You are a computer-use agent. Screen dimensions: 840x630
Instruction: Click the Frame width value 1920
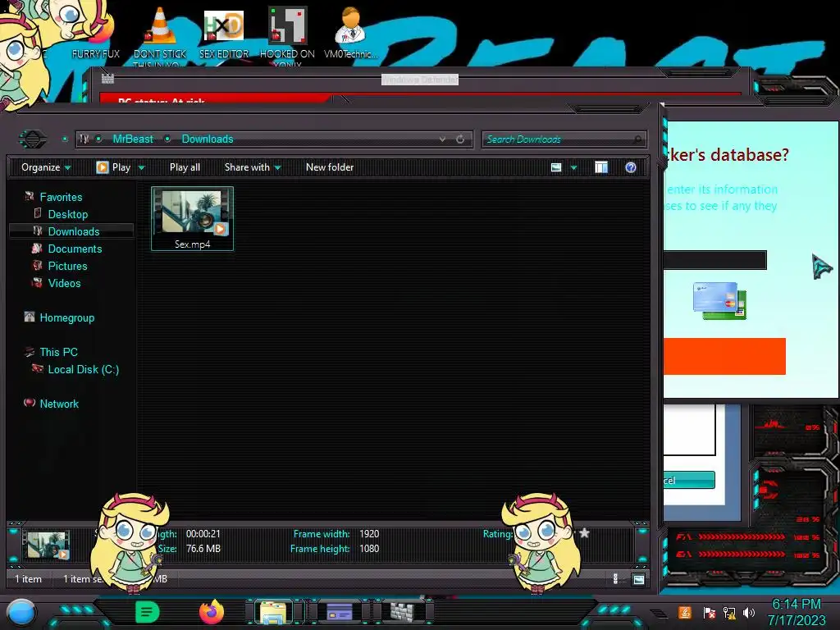(369, 533)
